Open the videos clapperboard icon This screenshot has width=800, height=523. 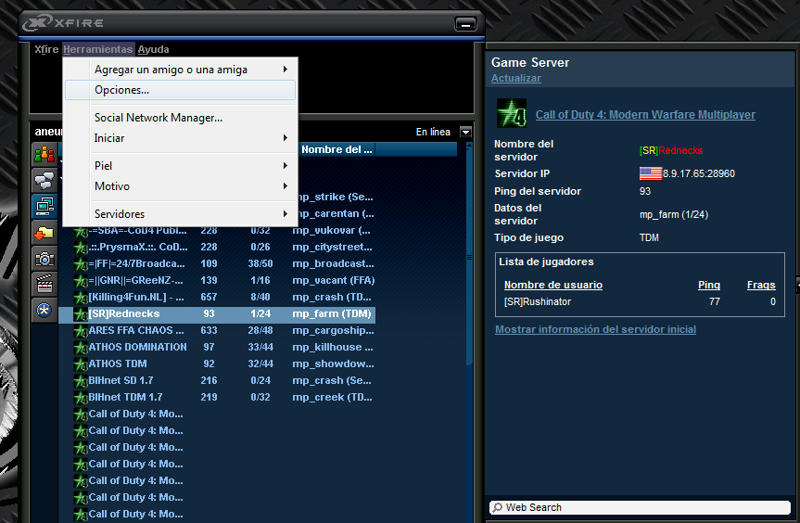point(44,284)
